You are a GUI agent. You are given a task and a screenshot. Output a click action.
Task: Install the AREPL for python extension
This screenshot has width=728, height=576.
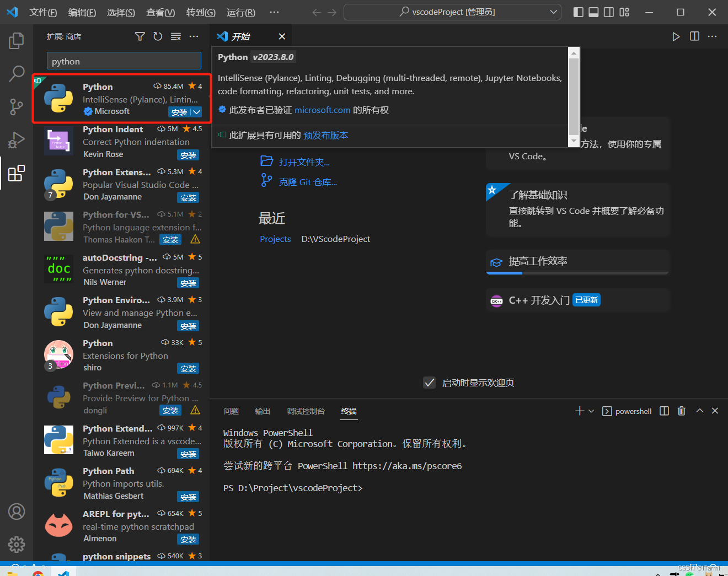tap(188, 540)
